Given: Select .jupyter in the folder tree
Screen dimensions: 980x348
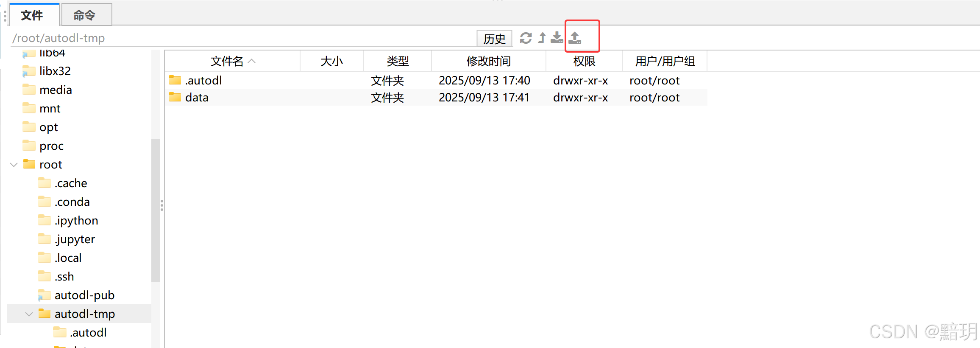Looking at the screenshot, I should [x=75, y=239].
